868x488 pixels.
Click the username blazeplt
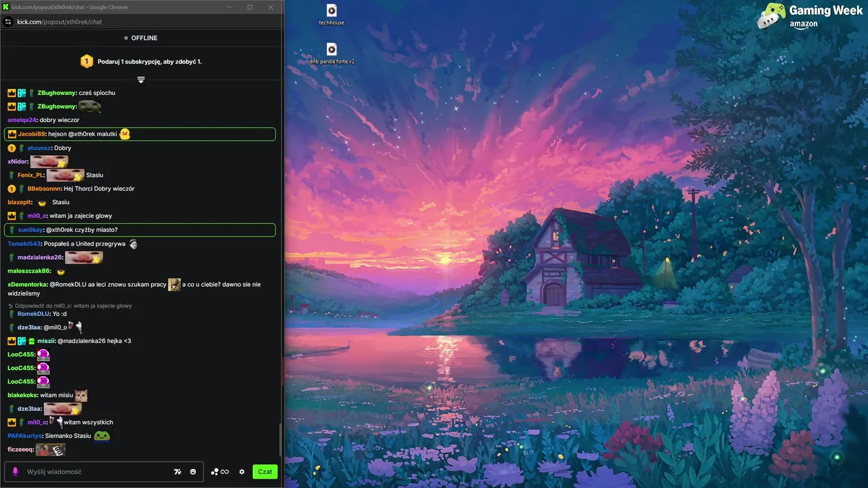pos(20,202)
